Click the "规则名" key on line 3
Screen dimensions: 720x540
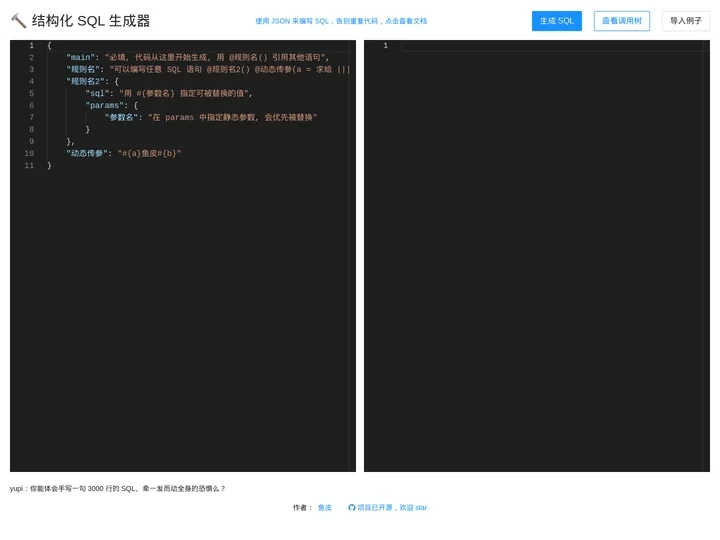(83, 69)
